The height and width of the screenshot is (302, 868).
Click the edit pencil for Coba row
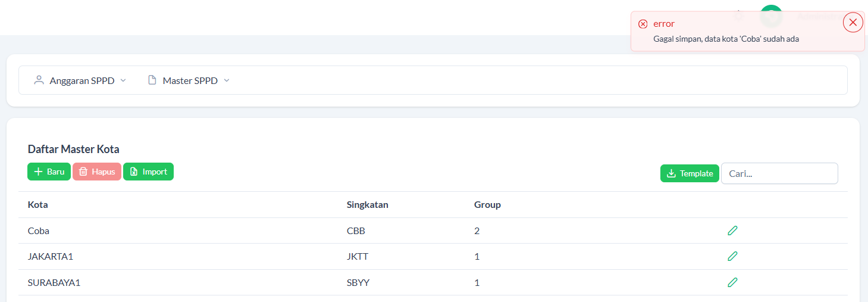click(x=732, y=231)
